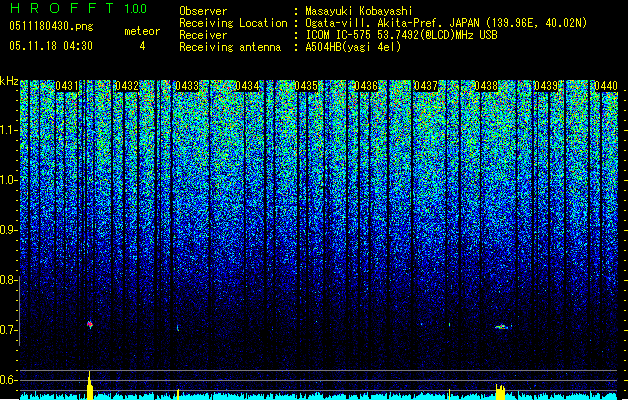Click the red meteor echo near 0431
The image size is (629, 400).
[x=90, y=324]
